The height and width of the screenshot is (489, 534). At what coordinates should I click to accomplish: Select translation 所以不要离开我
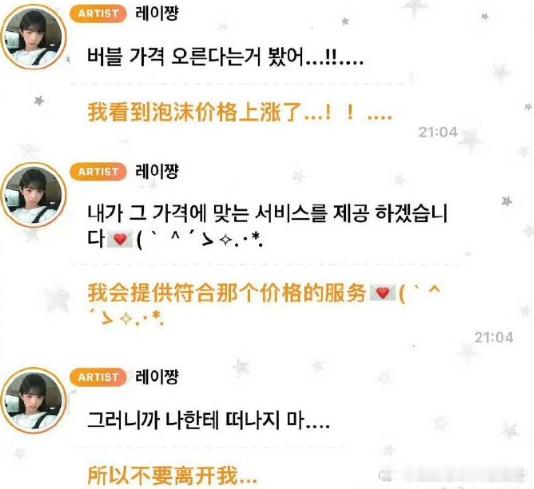click(x=172, y=476)
